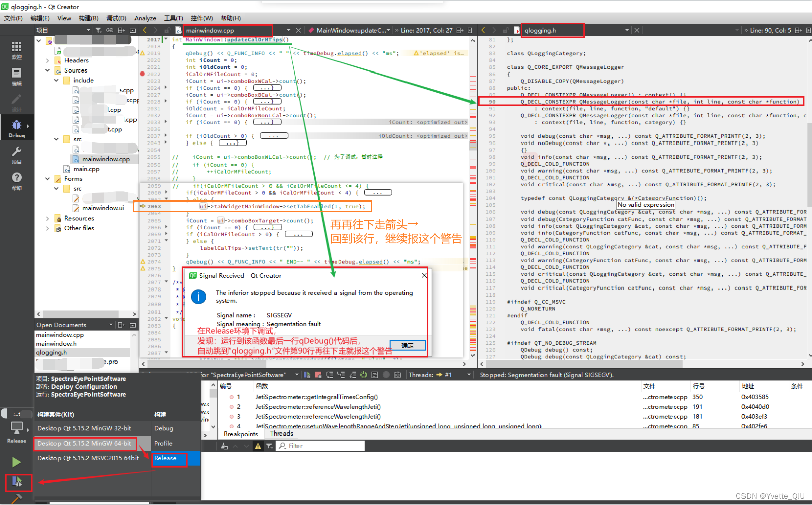
Task: Collapse the Forms folder
Action: (48, 179)
